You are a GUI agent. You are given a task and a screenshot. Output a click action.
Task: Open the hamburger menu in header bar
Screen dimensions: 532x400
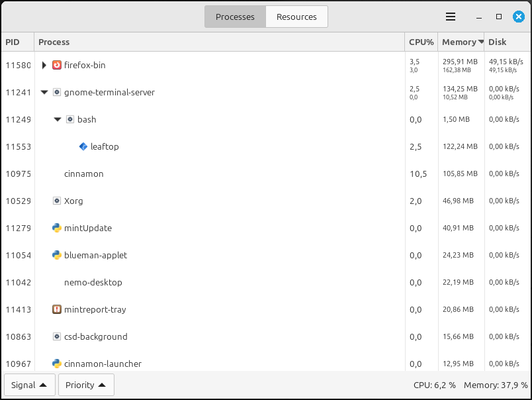(451, 17)
